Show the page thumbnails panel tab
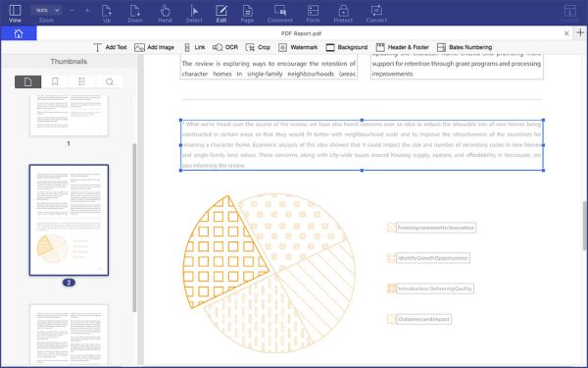This screenshot has width=588, height=368. tap(28, 81)
